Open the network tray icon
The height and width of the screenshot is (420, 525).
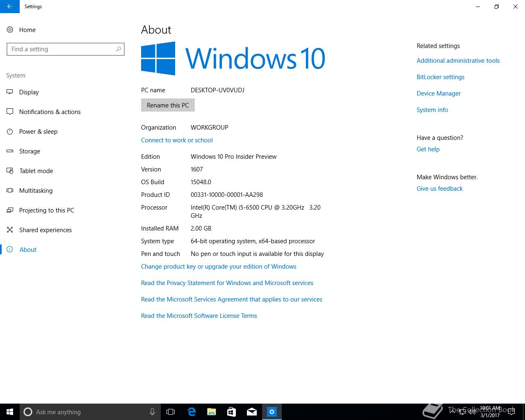pyautogui.click(x=462, y=412)
